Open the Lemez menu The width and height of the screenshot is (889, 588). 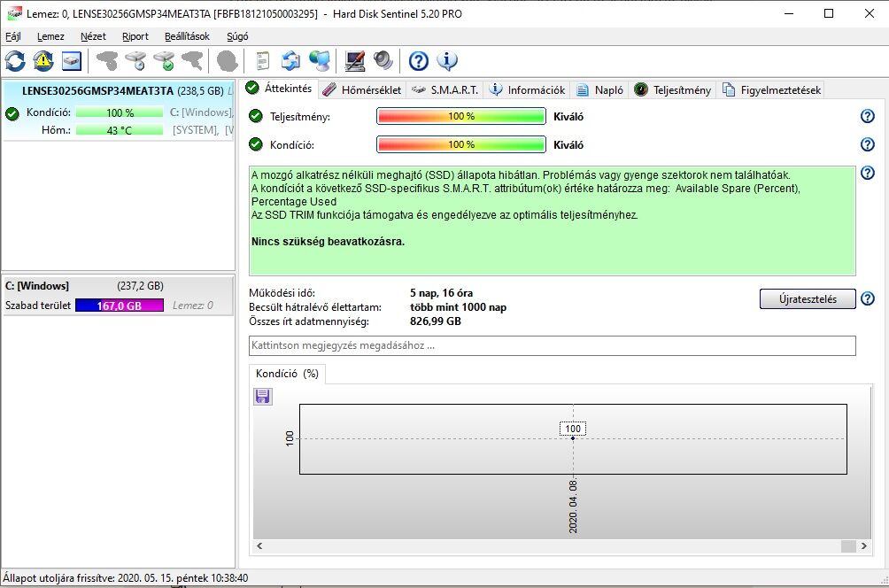click(x=50, y=36)
